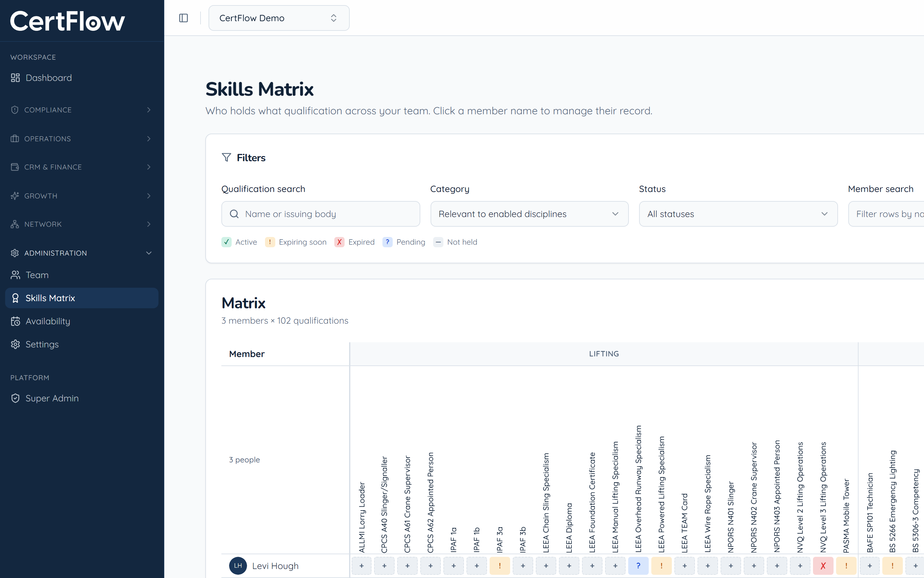Click the Expiring soon legend badge
Viewport: 924px width, 578px height.
point(270,242)
